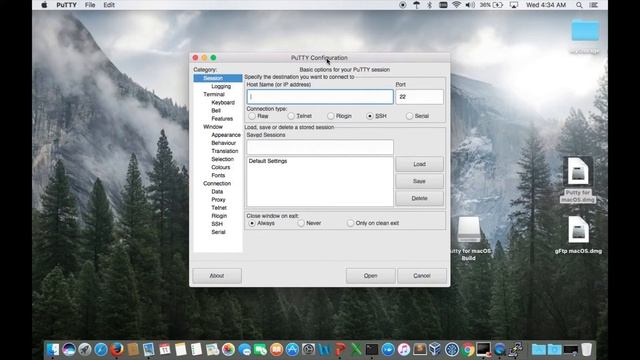
Task: Open the Apple menu
Action: click(x=44, y=5)
